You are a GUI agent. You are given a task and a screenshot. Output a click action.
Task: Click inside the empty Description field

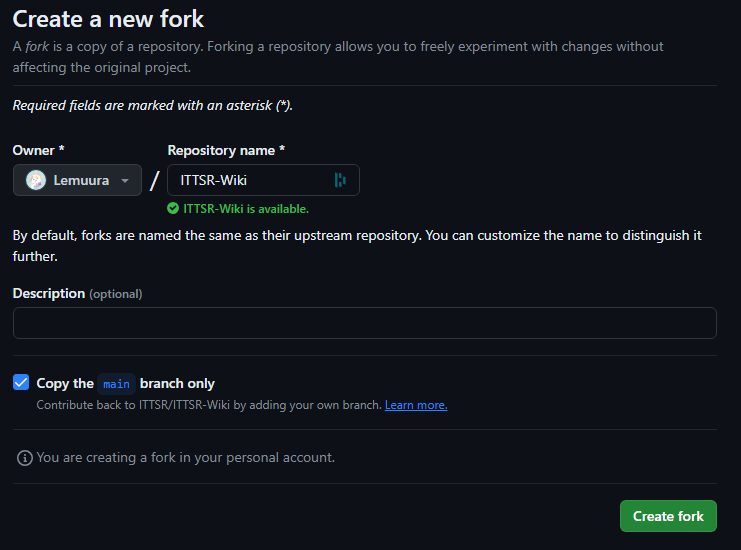tap(365, 323)
